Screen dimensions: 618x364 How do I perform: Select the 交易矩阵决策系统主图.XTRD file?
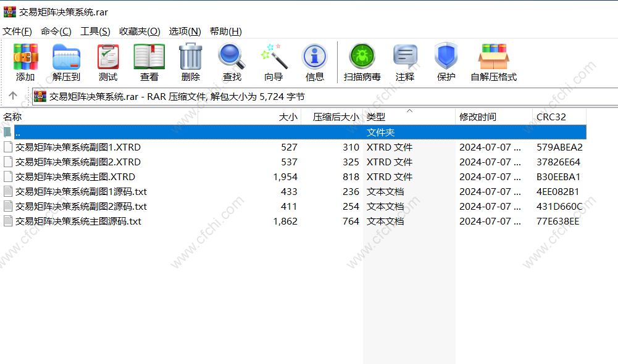[x=75, y=176]
